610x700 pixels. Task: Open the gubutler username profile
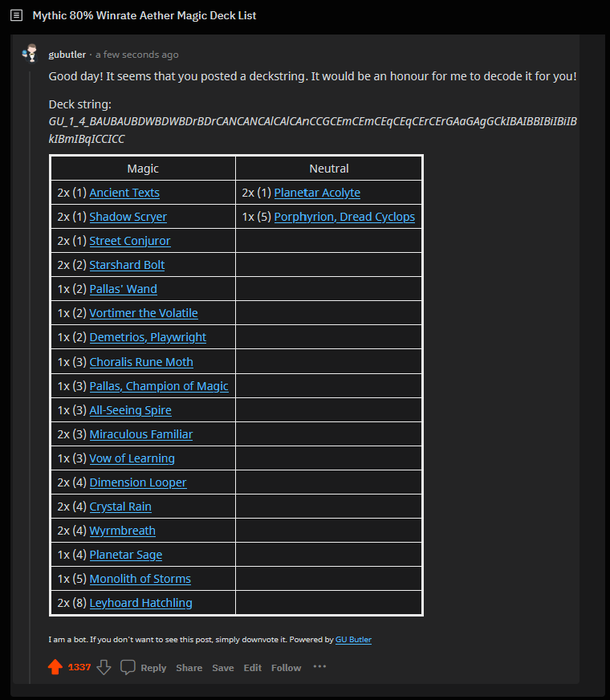(67, 55)
